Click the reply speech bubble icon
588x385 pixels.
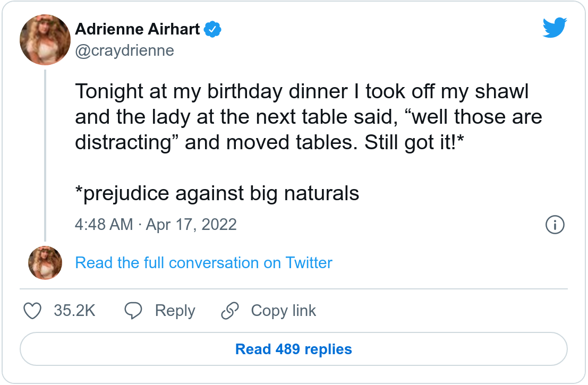(133, 311)
